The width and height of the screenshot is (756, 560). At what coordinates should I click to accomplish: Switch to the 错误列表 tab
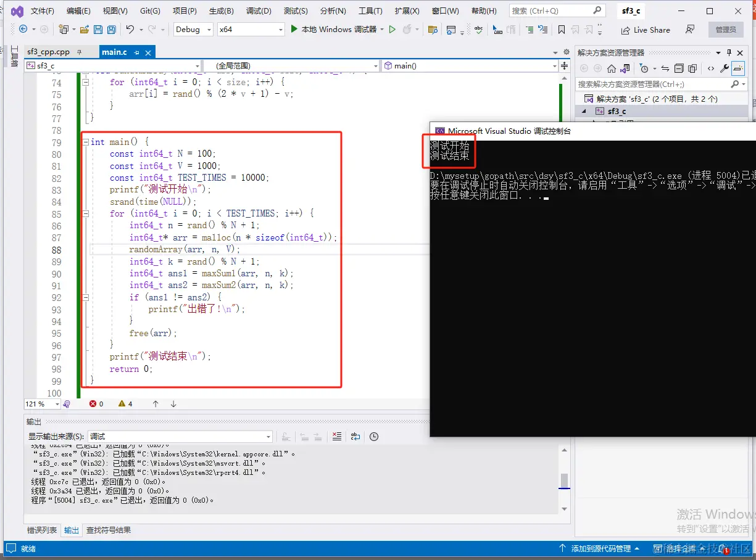click(42, 530)
